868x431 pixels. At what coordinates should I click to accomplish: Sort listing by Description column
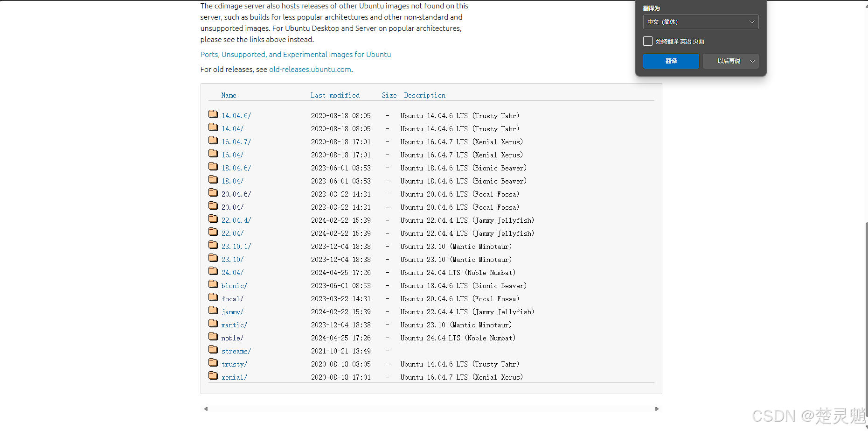pyautogui.click(x=425, y=95)
